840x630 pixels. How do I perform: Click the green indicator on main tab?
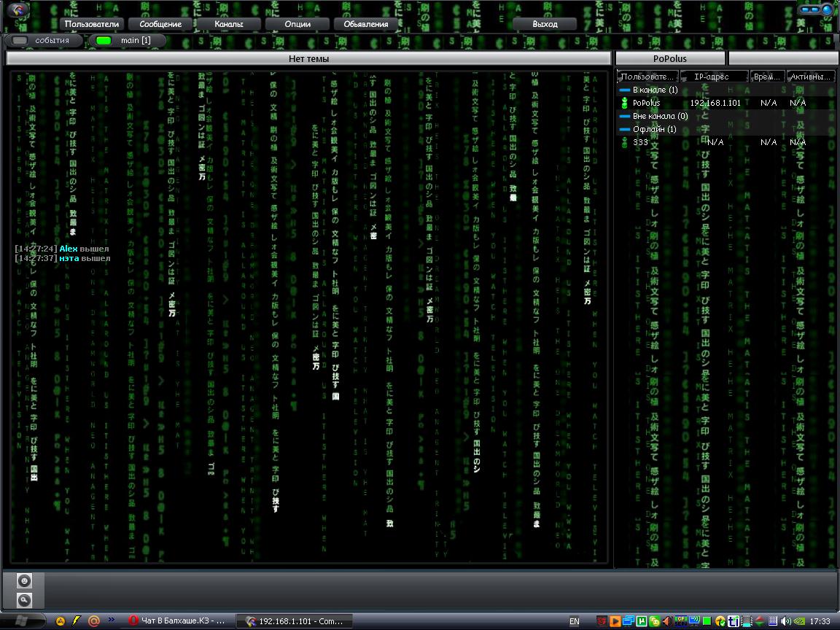103,40
